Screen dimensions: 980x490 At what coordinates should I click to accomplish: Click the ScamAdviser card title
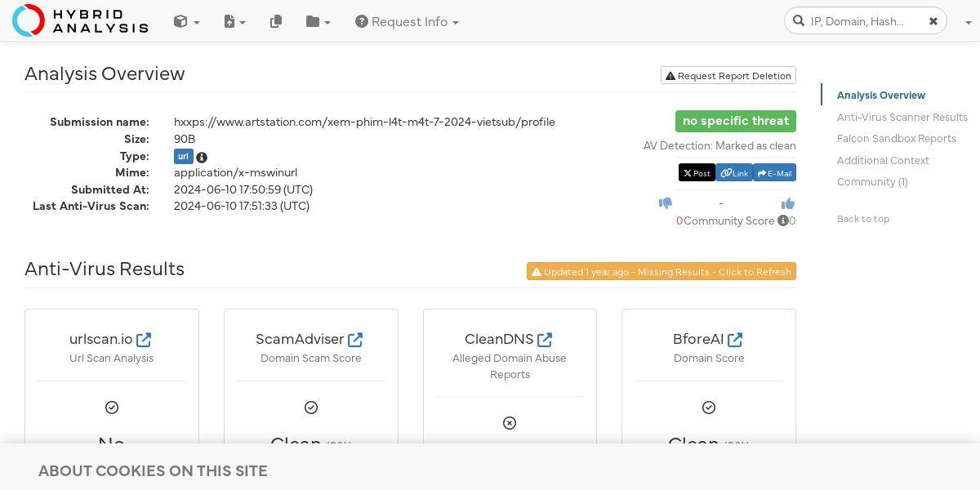tap(301, 339)
